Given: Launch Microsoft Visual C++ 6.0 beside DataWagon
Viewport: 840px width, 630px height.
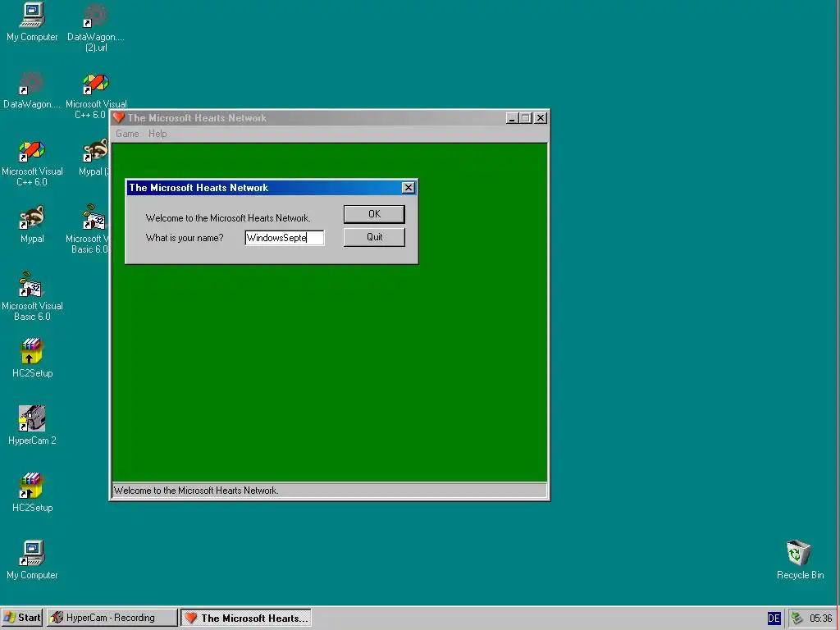Looking at the screenshot, I should (x=96, y=84).
